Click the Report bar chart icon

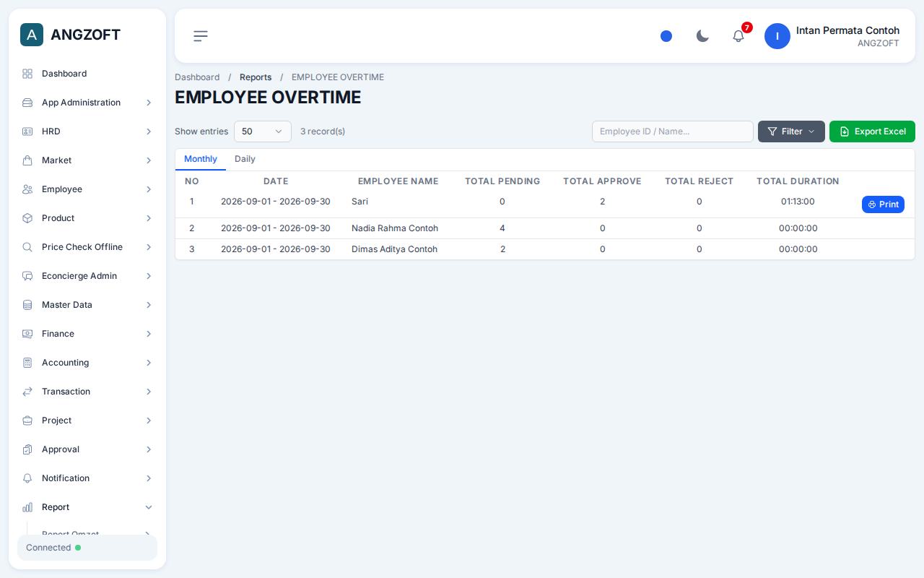coord(27,507)
